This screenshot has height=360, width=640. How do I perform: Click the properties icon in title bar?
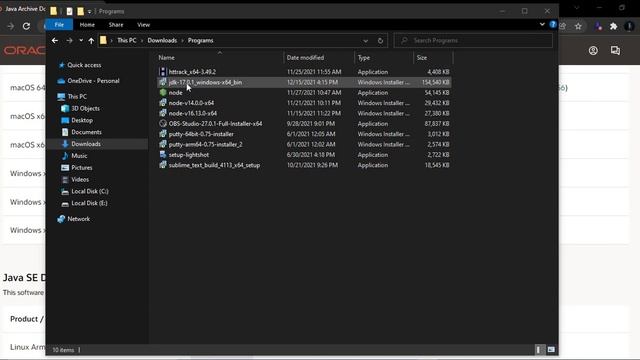coord(69,11)
